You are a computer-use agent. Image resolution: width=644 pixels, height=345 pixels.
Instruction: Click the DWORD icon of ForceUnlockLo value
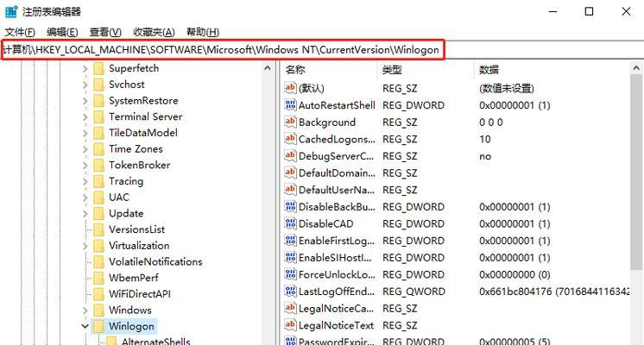(290, 274)
